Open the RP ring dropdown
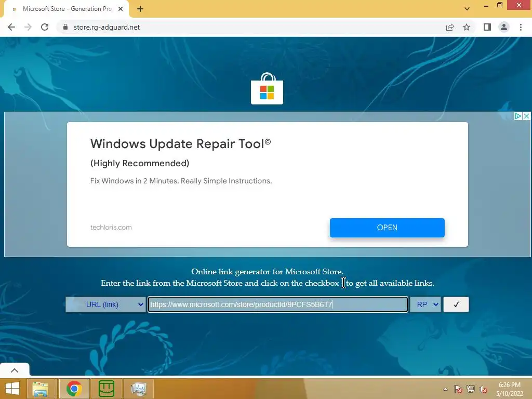Screen dimensions: 532x399 425,304
